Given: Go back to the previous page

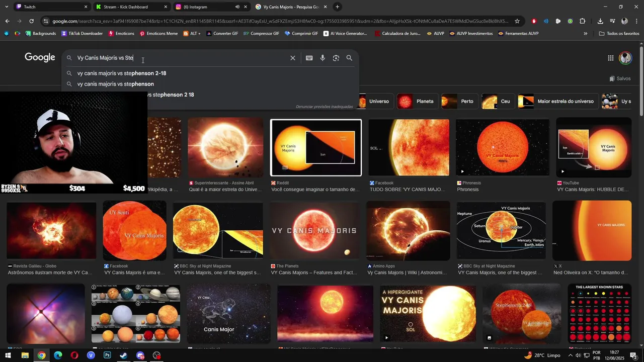Looking at the screenshot, I should point(7,21).
